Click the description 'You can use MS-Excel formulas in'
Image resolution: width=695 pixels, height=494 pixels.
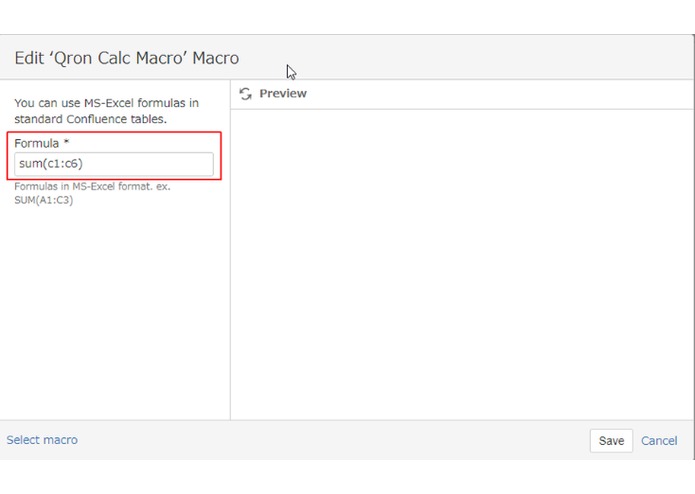[106, 103]
